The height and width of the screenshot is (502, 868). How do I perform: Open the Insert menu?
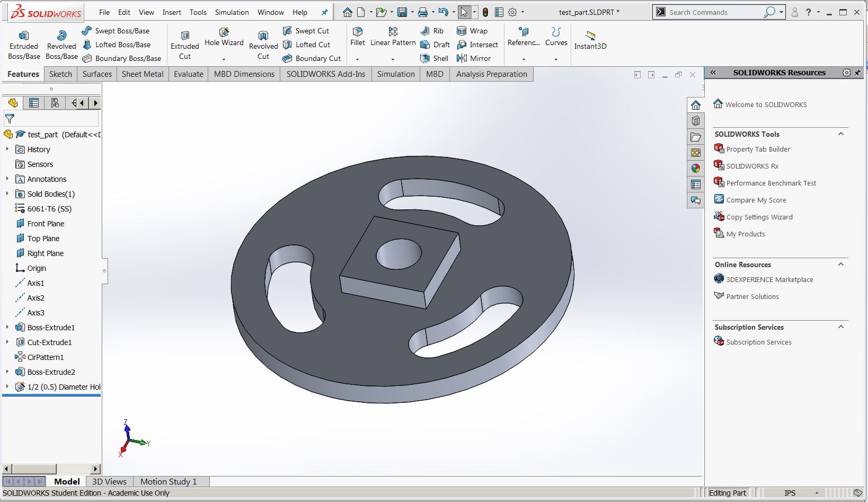[x=172, y=12]
